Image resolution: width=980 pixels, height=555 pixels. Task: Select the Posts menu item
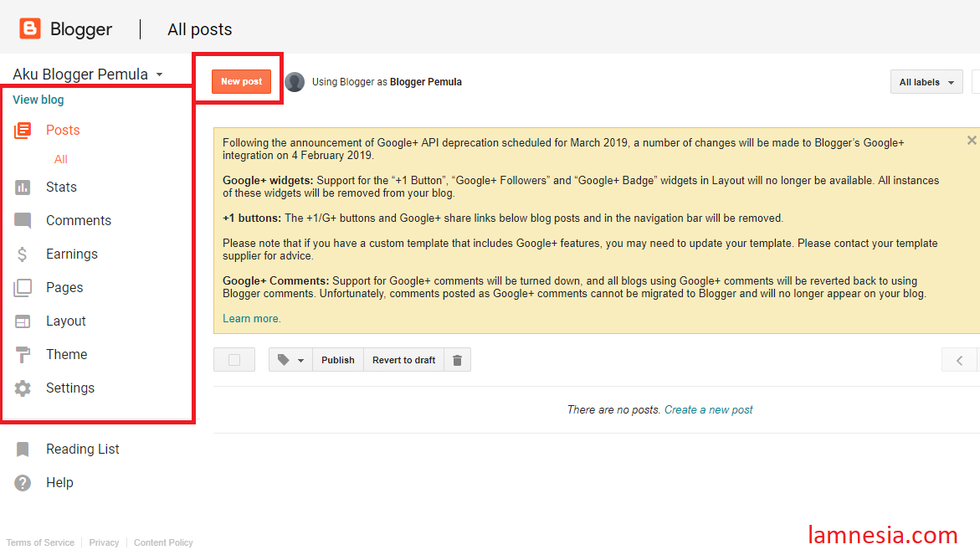tap(63, 131)
